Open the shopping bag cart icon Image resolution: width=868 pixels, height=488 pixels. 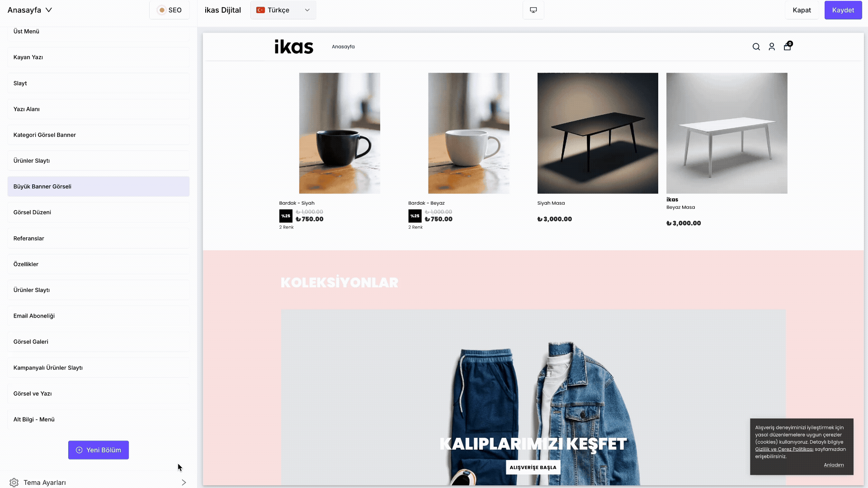point(788,46)
